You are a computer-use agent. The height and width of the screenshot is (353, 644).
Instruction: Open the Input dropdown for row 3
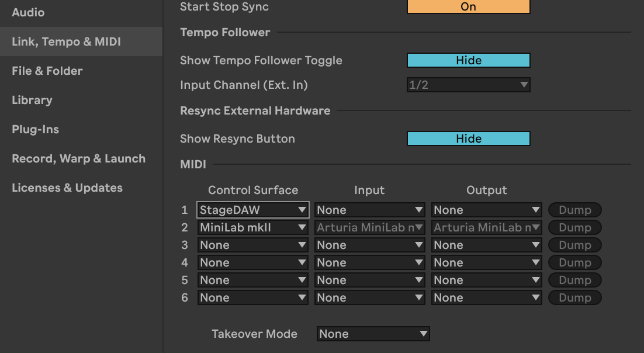click(x=370, y=245)
